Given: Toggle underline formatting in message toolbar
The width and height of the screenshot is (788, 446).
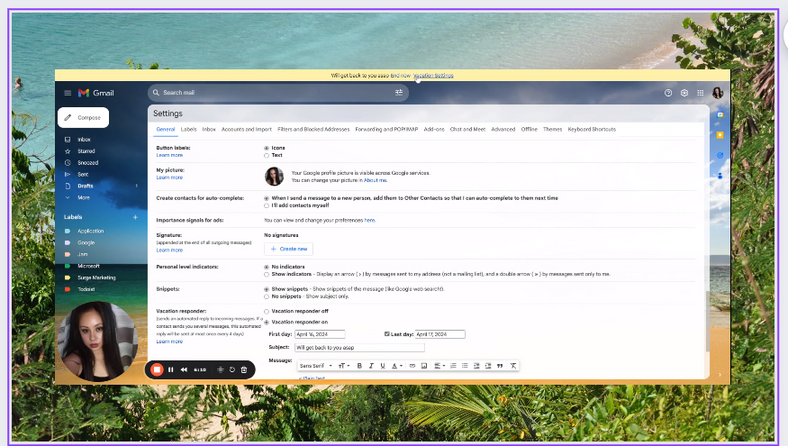Looking at the screenshot, I should [382, 366].
